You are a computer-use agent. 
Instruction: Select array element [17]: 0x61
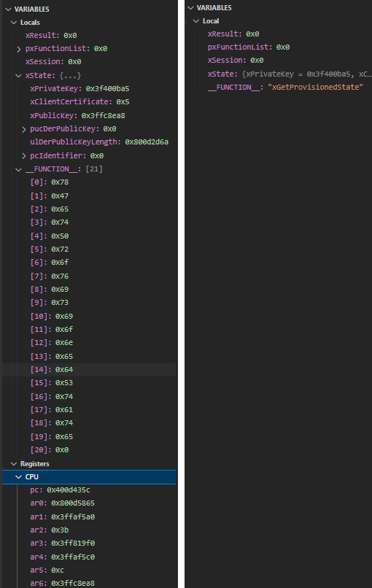tap(51, 409)
